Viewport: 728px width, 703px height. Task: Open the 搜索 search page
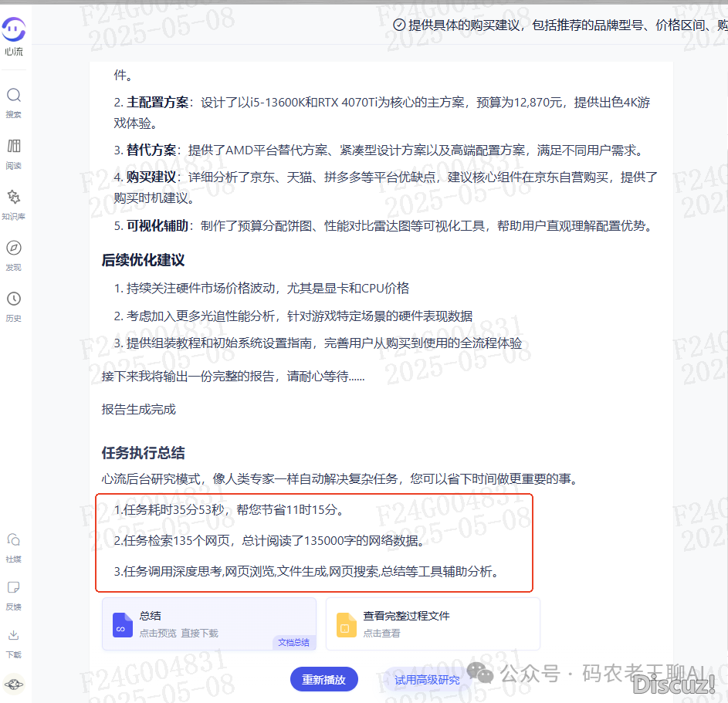[14, 102]
